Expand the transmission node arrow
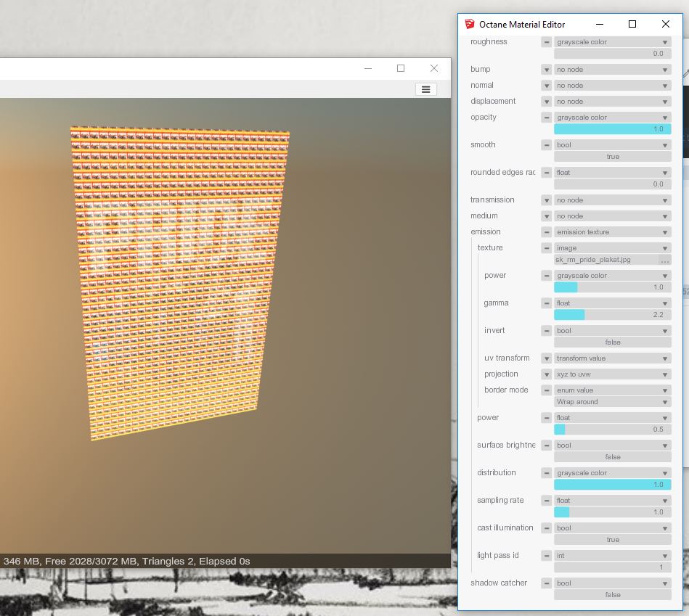 [x=546, y=200]
